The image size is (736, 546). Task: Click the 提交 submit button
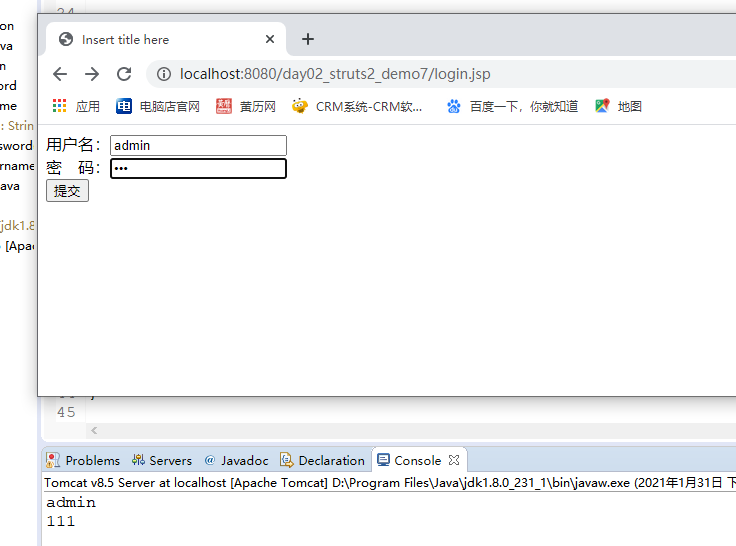click(x=67, y=191)
